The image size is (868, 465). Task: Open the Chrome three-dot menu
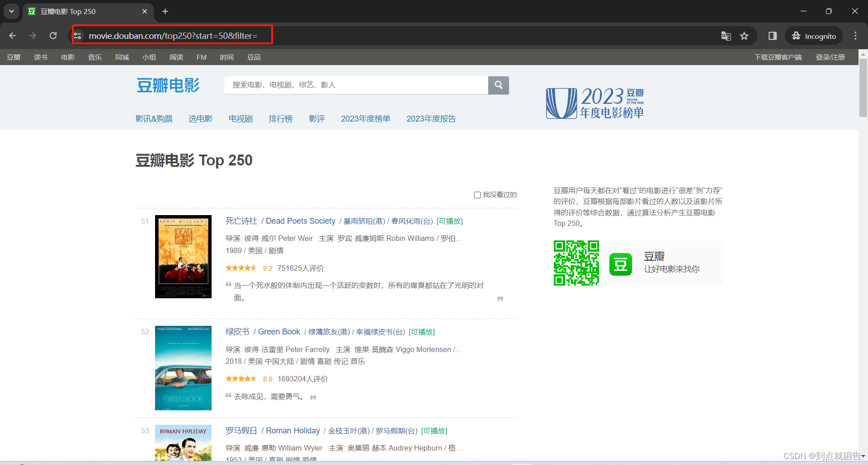coord(855,36)
